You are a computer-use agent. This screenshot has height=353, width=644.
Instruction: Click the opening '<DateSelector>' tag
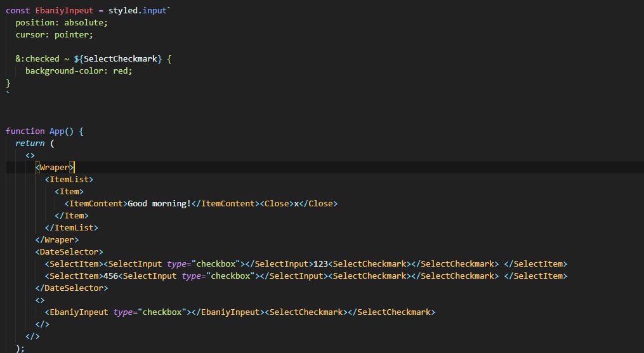tap(69, 252)
